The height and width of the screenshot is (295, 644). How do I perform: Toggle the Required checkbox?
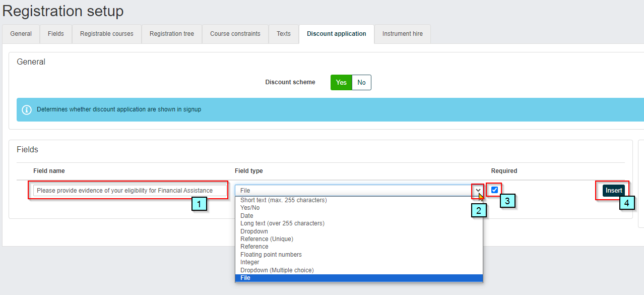pos(494,190)
